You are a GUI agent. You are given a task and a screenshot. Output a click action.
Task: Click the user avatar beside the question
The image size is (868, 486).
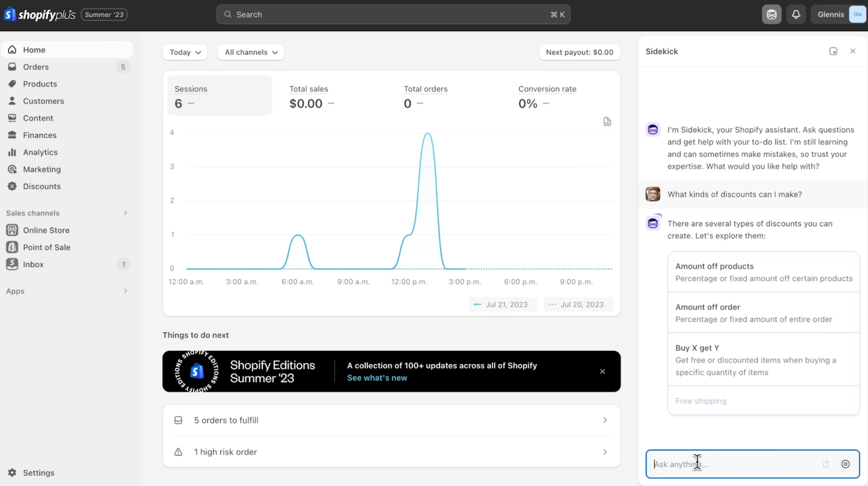point(653,194)
